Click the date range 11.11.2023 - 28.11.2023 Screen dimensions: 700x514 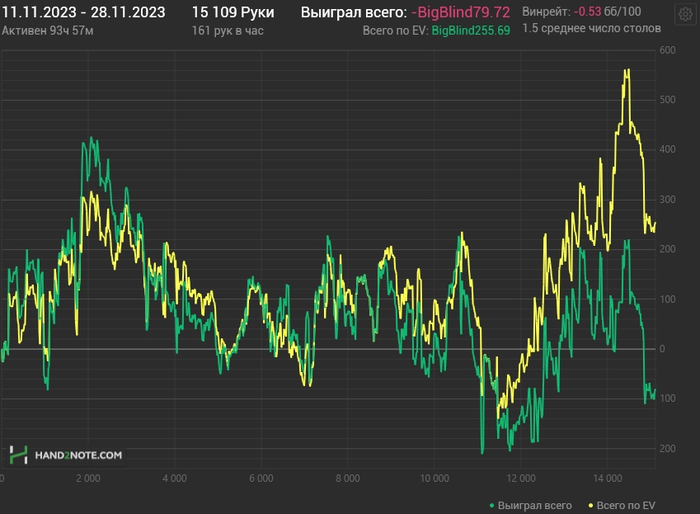[83, 13]
